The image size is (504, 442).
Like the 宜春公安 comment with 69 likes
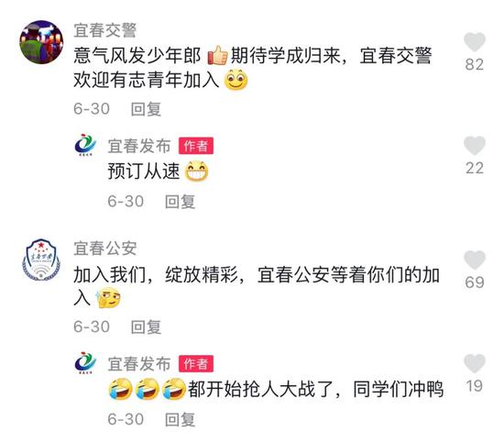pyautogui.click(x=475, y=260)
